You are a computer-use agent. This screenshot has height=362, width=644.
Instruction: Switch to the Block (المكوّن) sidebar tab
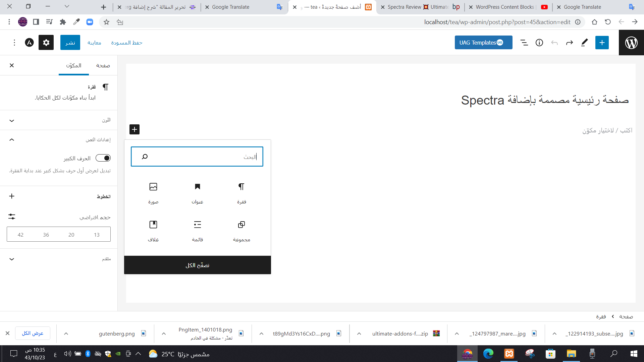click(x=74, y=65)
